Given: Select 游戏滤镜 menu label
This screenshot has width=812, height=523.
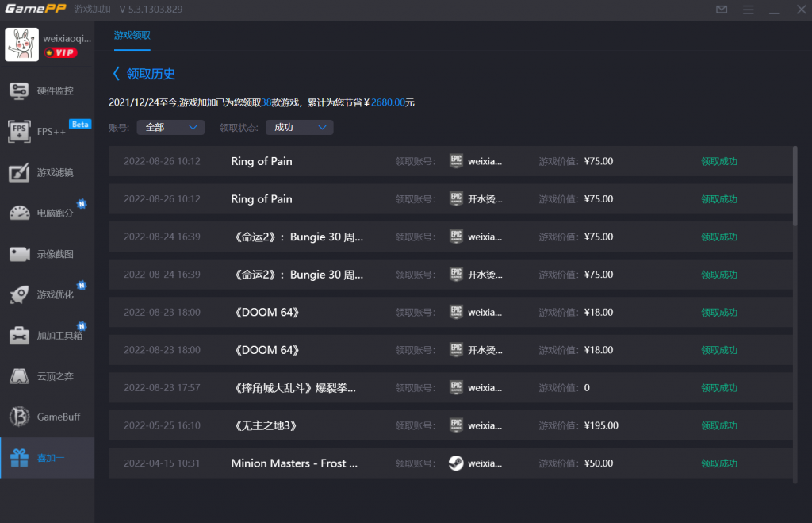Looking at the screenshot, I should (55, 172).
